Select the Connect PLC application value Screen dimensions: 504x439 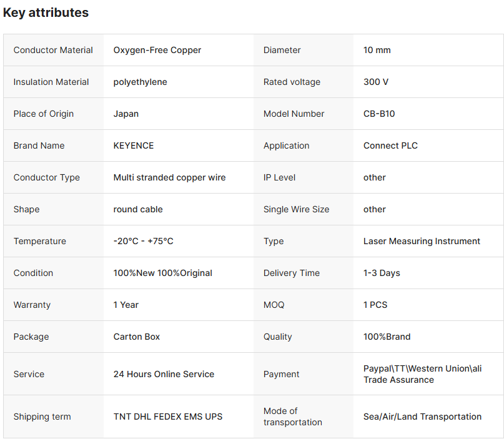point(390,146)
